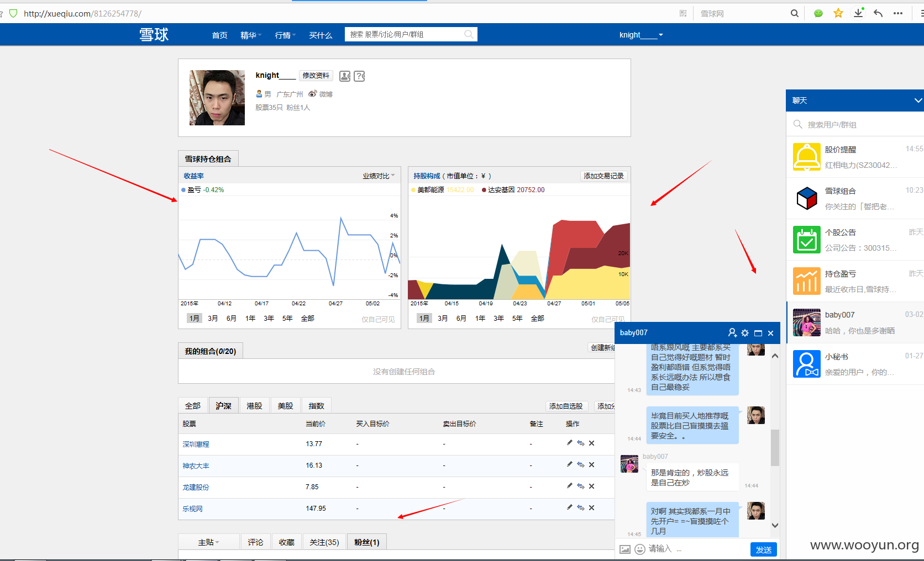Open the 持仓盈亏 chart icon chat

(x=807, y=281)
